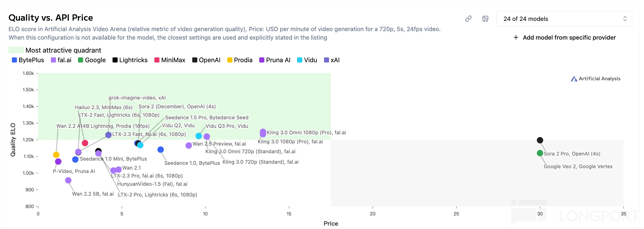Toggle Google legend entry

(92, 60)
